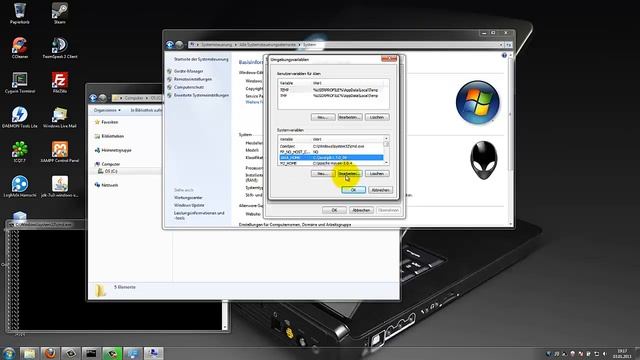This screenshot has height=360, width=640.
Task: Open the Organisieren dropdown in Explorer
Action: point(107,110)
